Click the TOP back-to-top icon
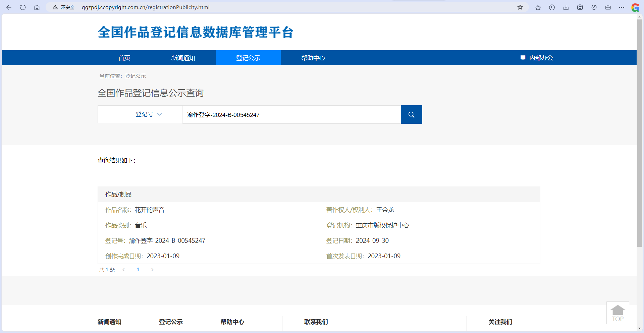Image resolution: width=644 pixels, height=333 pixels. [x=618, y=313]
